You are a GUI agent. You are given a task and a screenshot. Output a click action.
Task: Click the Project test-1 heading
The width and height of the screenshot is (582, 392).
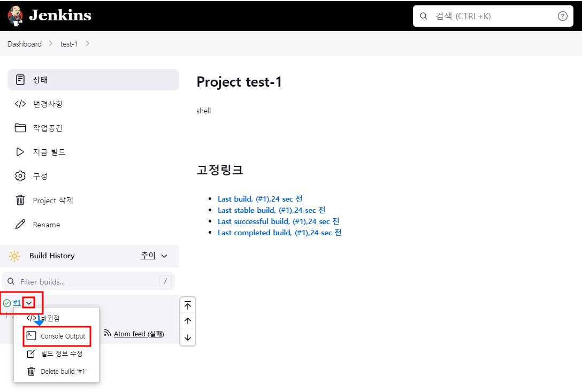pyautogui.click(x=239, y=82)
